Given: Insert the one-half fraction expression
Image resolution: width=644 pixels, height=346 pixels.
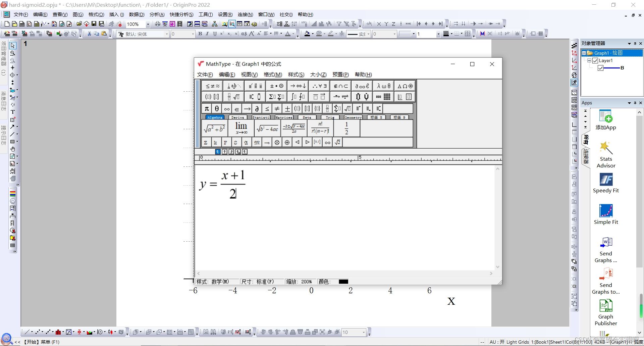Looking at the screenshot, I should [346, 128].
